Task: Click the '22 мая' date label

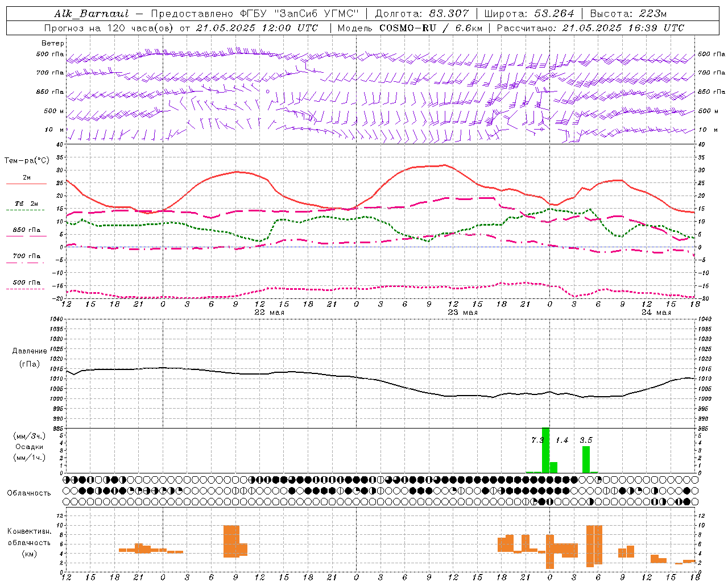Action: click(269, 313)
